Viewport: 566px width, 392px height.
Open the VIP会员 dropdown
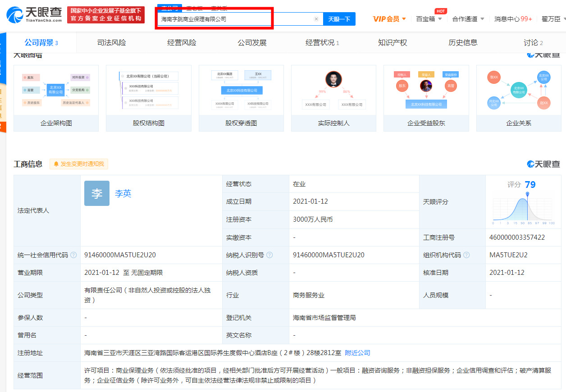[389, 19]
